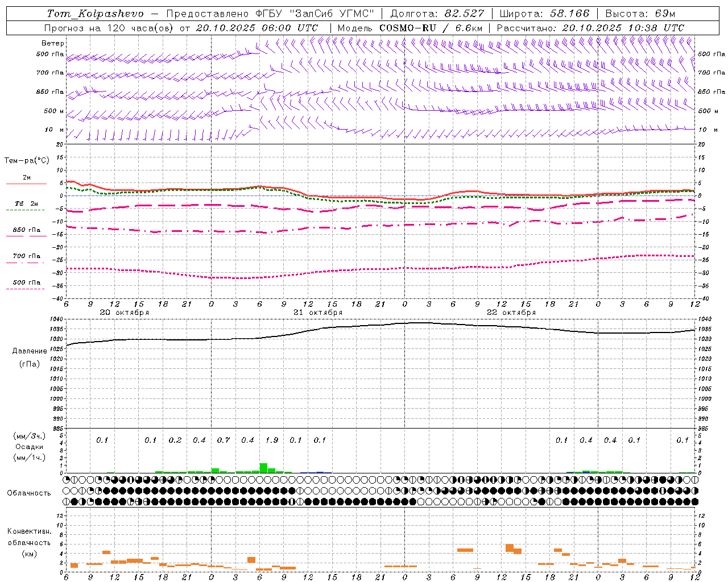Click the 0.2 precipitation total value

(175, 440)
